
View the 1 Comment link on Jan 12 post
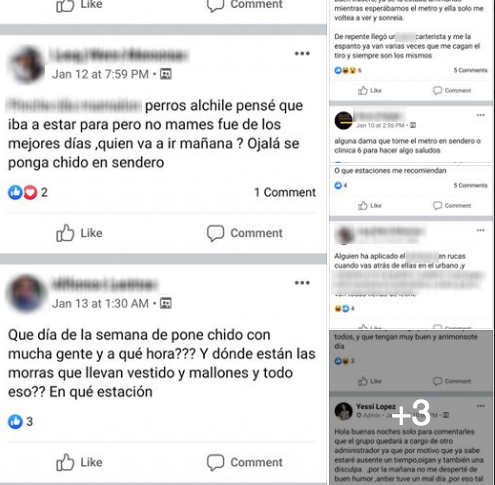[x=285, y=192]
